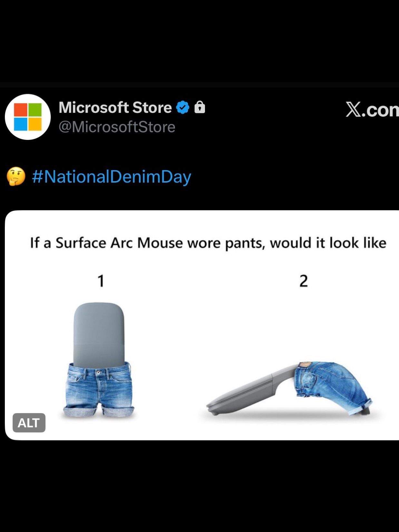Click the number 1 label
Screen dimensions: 399x532
point(101,281)
